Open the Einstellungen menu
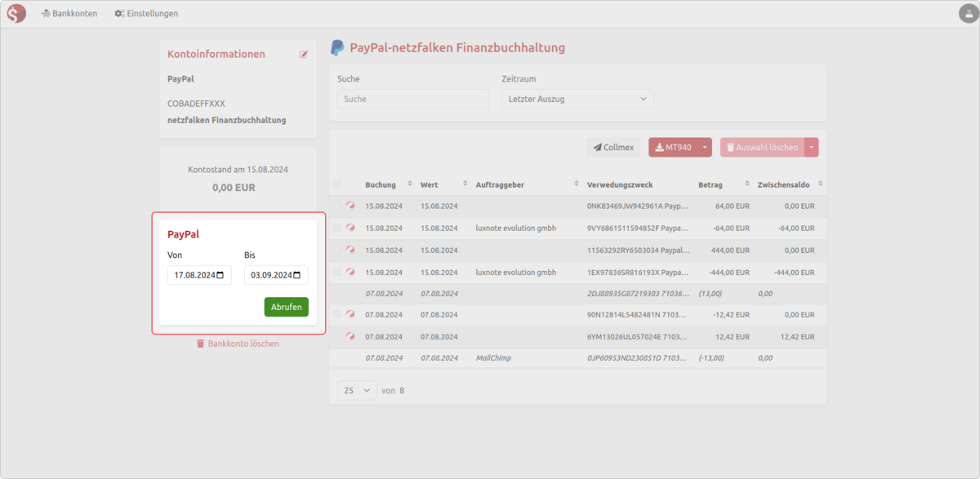The image size is (980, 479). click(146, 13)
